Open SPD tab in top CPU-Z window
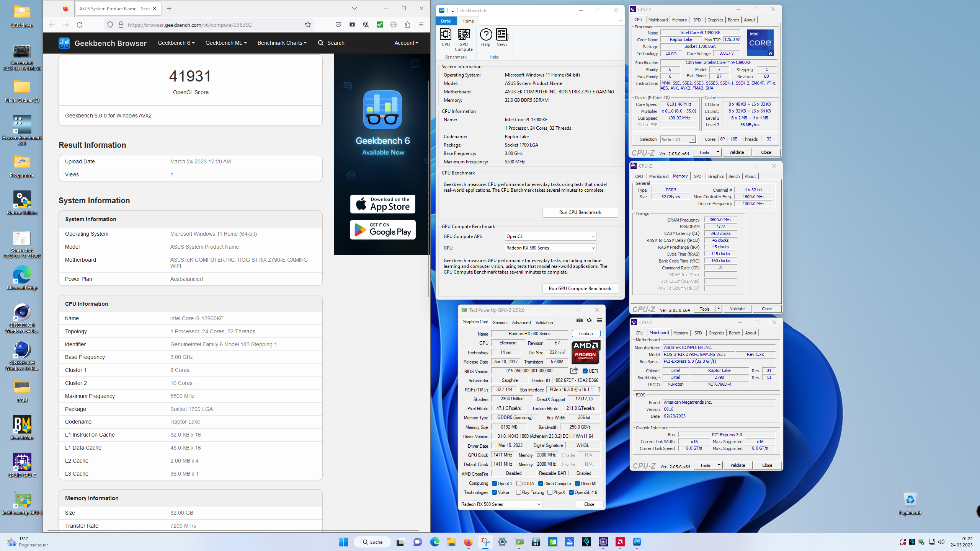Screen dimensions: 980x551 click(x=697, y=20)
